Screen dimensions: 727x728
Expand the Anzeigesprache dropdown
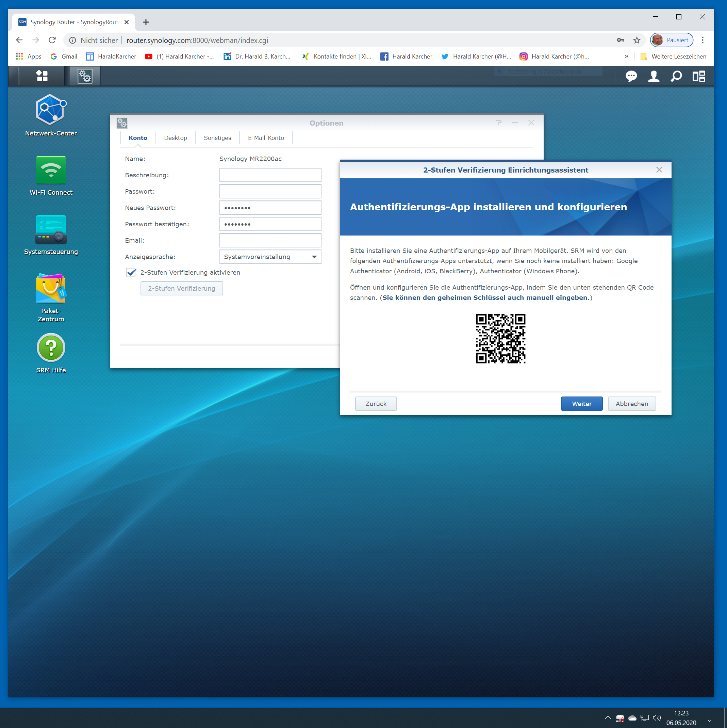click(314, 257)
